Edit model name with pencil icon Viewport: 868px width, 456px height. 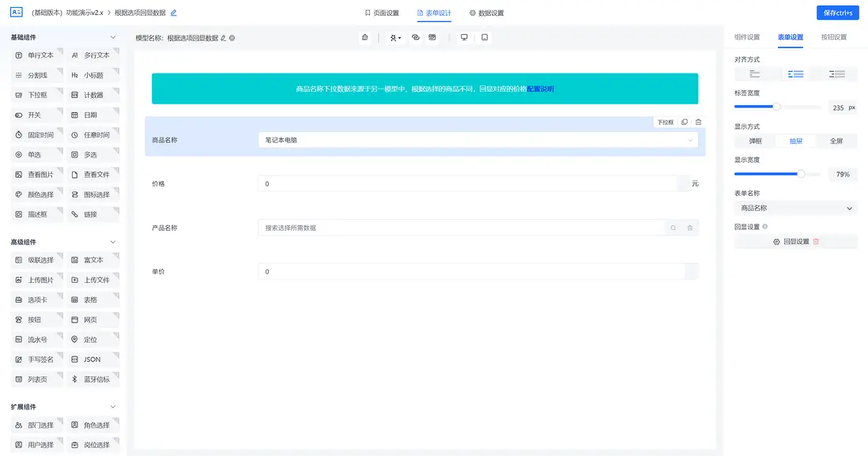(x=224, y=38)
